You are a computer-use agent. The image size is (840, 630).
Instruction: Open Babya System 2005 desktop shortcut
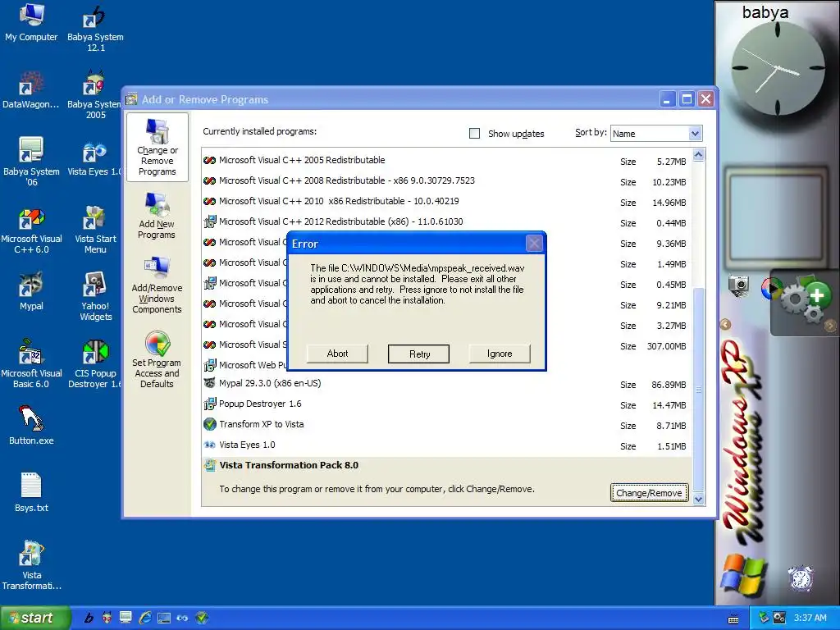95,95
